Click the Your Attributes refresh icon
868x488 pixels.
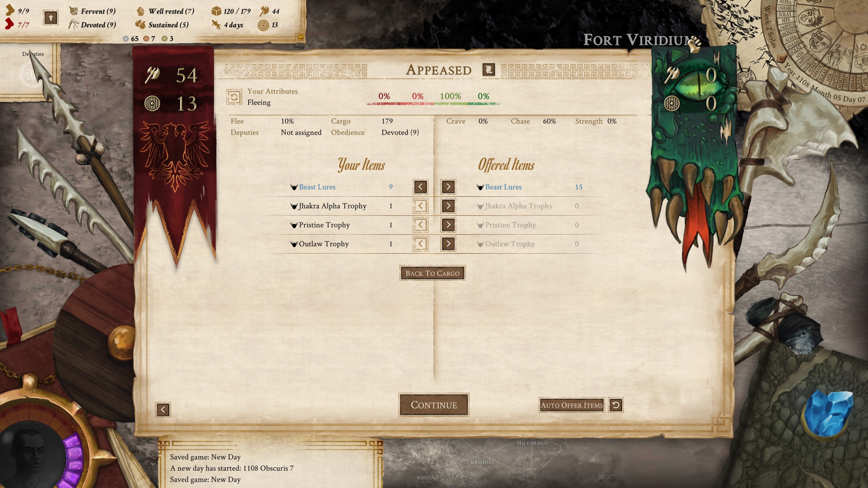point(234,97)
